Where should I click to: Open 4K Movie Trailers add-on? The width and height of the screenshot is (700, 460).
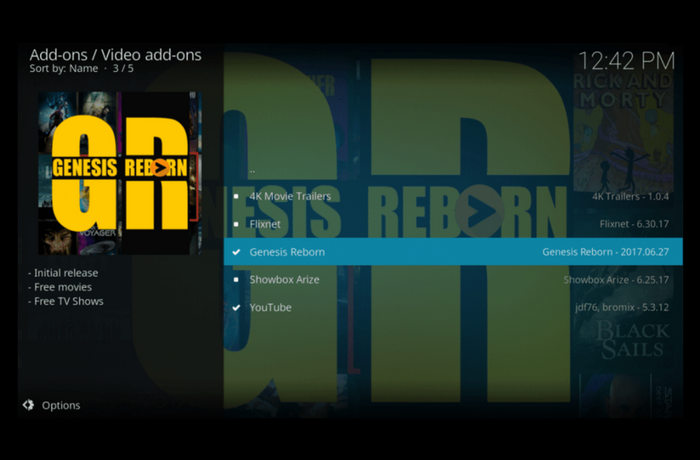click(x=453, y=196)
